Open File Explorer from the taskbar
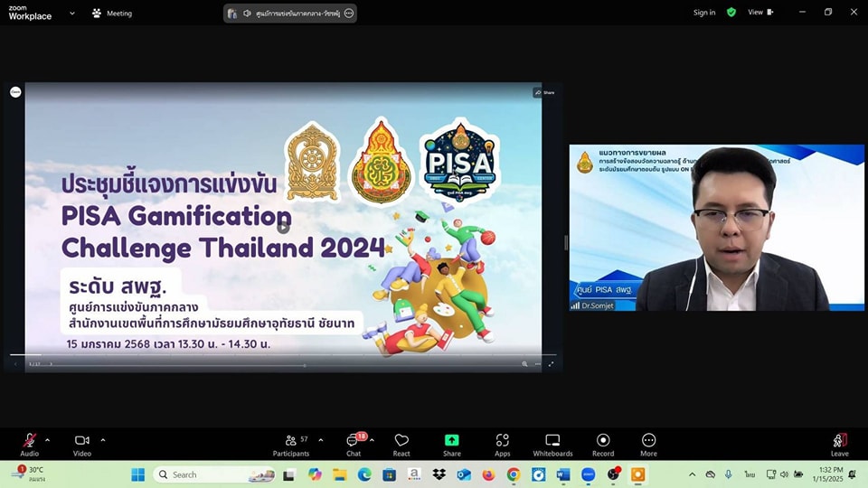868x488 pixels. 339,474
